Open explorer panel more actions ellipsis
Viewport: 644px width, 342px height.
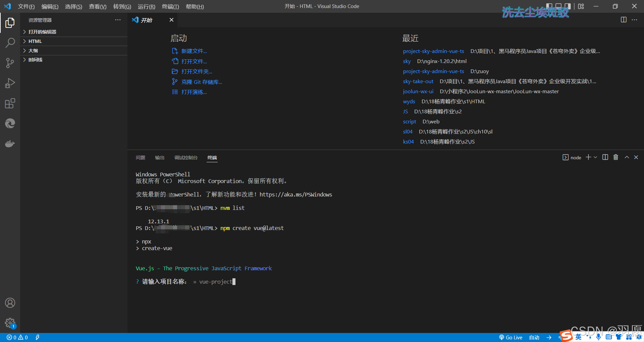coord(118,20)
